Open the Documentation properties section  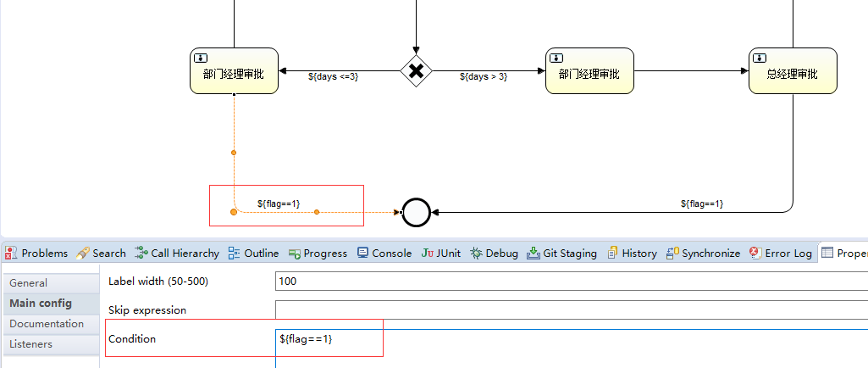tap(51, 324)
